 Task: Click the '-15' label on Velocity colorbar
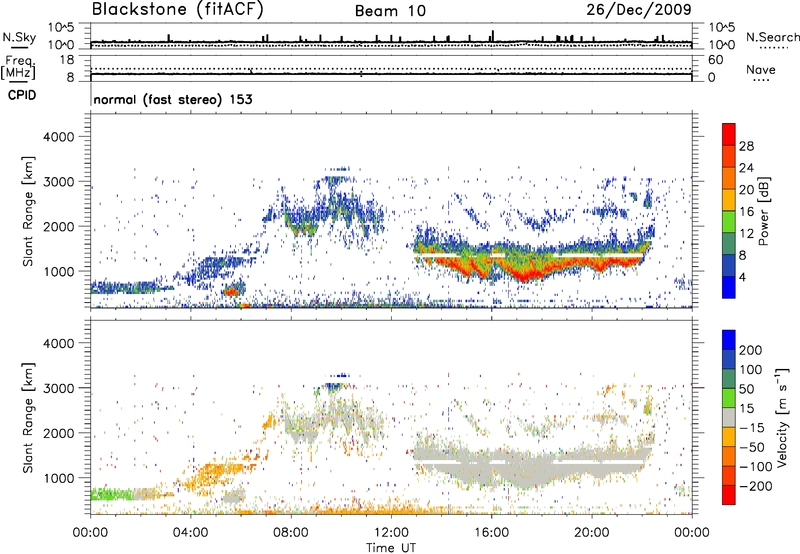click(752, 428)
